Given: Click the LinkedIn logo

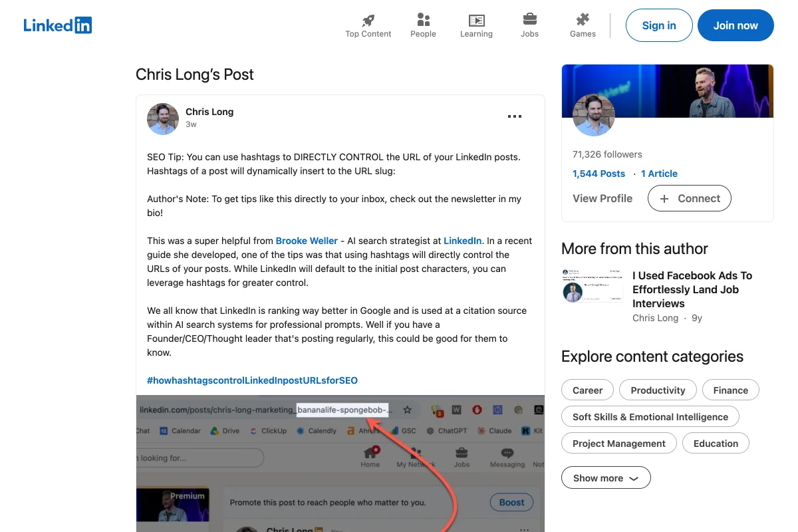Looking at the screenshot, I should point(57,25).
